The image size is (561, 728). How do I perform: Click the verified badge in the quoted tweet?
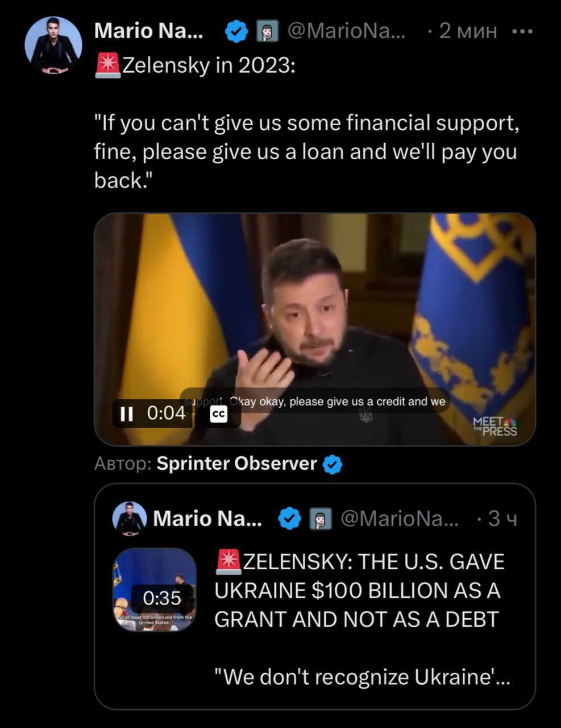290,518
